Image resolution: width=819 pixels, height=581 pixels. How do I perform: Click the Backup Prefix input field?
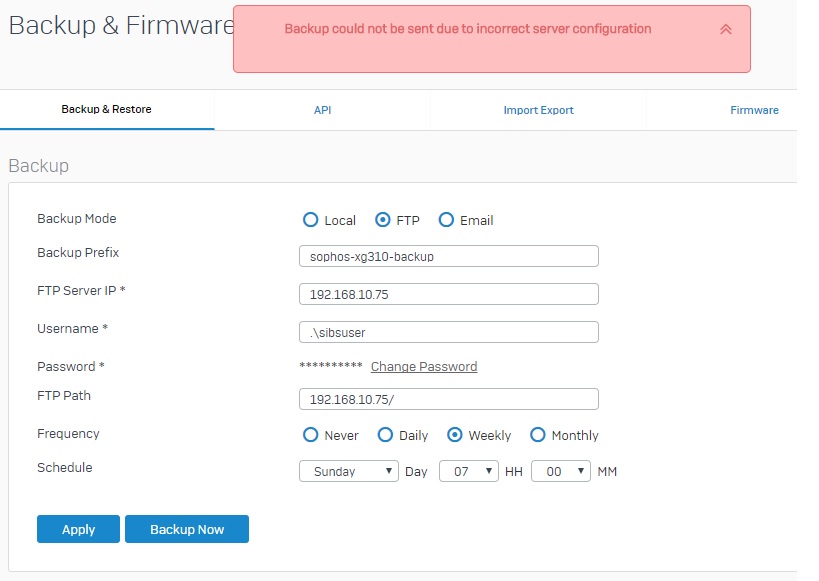click(449, 256)
